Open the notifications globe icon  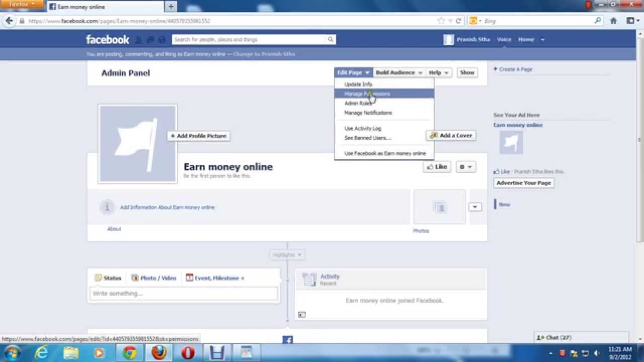(162, 40)
